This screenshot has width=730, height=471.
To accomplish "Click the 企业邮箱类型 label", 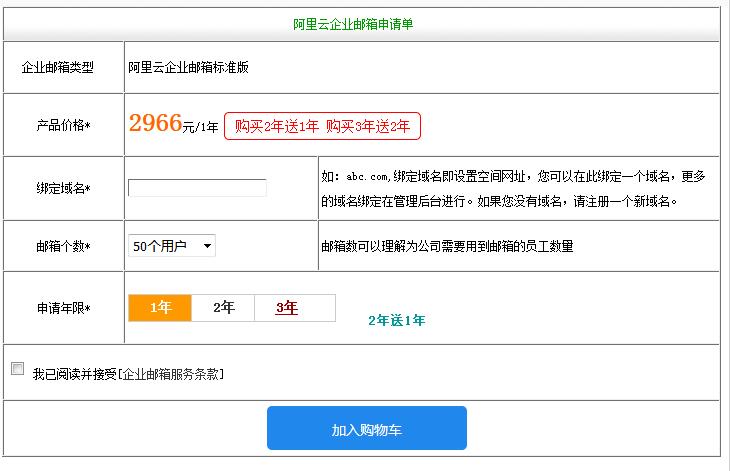I will click(x=58, y=67).
